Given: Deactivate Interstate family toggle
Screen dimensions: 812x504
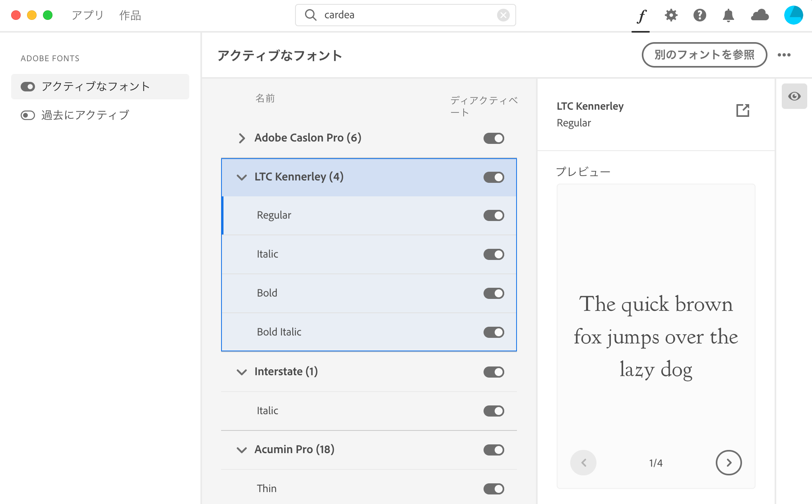Looking at the screenshot, I should 494,372.
